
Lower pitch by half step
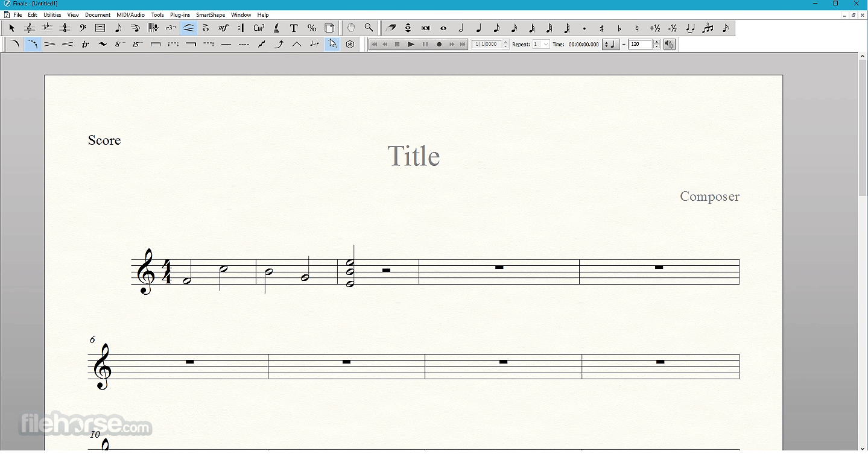[673, 28]
